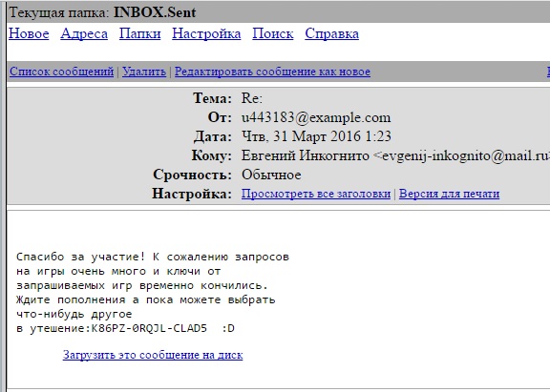Open the Поиск search link
This screenshot has width=550, height=392.
(273, 34)
